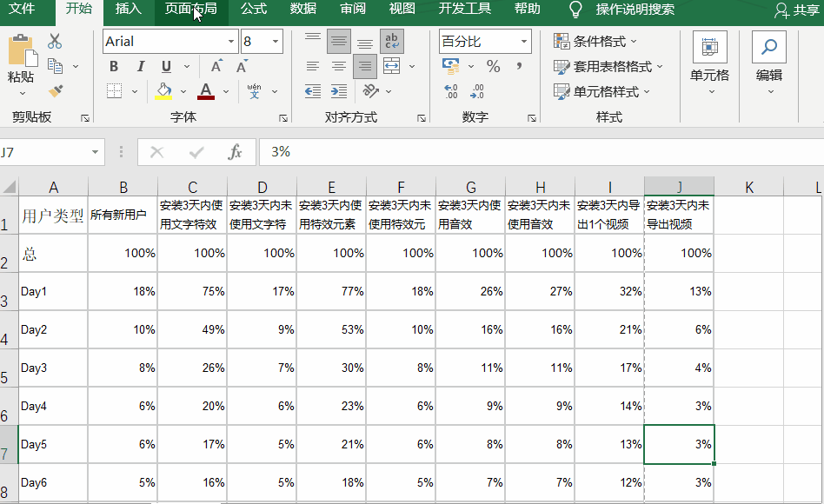Center text horizontally icon
This screenshot has height=504, width=824.
339,66
